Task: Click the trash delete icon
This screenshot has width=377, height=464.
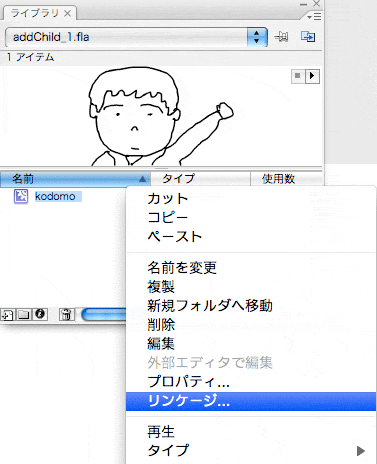Action: coord(66,314)
